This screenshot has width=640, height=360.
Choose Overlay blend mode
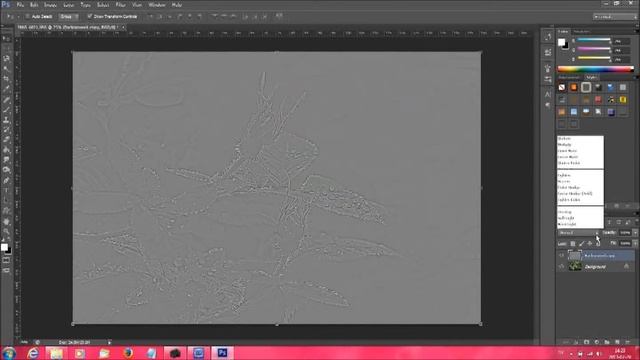point(564,212)
